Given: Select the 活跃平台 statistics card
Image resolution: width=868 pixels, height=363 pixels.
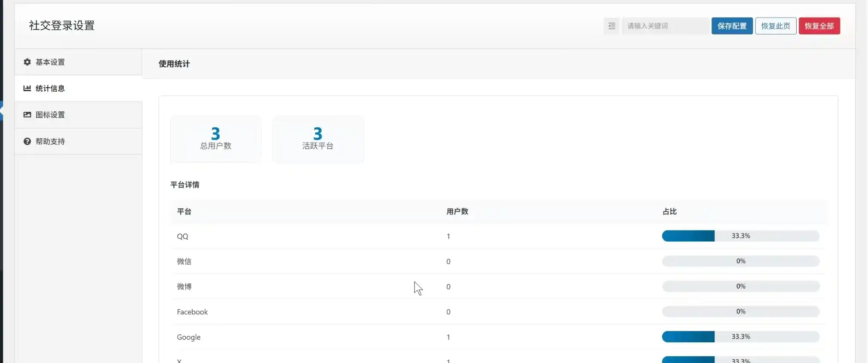Looking at the screenshot, I should tap(318, 139).
